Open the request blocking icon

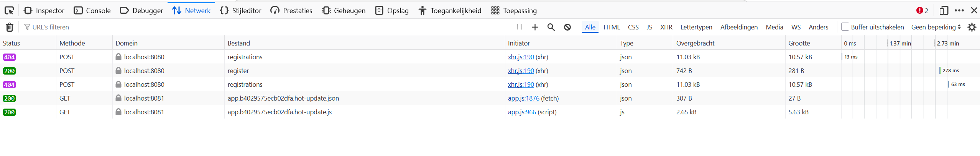coord(567,27)
